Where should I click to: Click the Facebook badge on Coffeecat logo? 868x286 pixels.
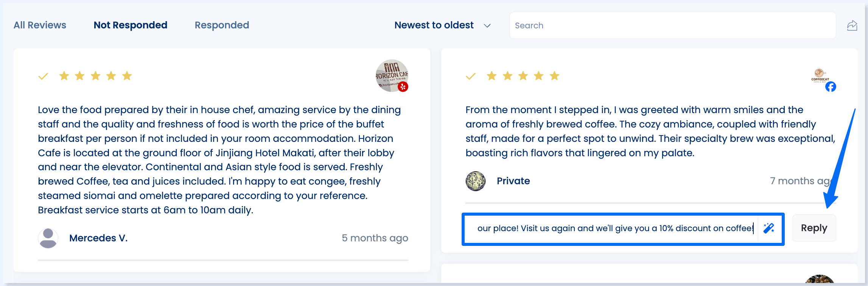(x=831, y=87)
